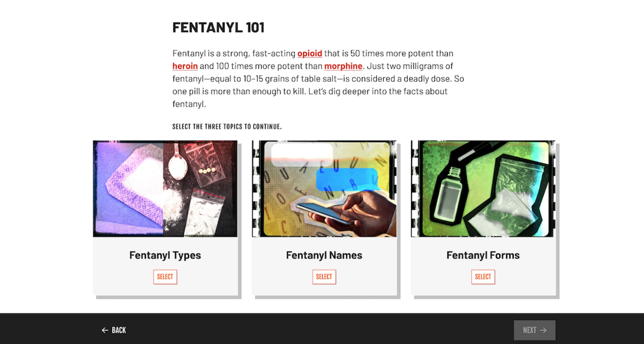The width and height of the screenshot is (644, 344).
Task: Click the blue chat bubble in Names image
Action: click(x=347, y=180)
